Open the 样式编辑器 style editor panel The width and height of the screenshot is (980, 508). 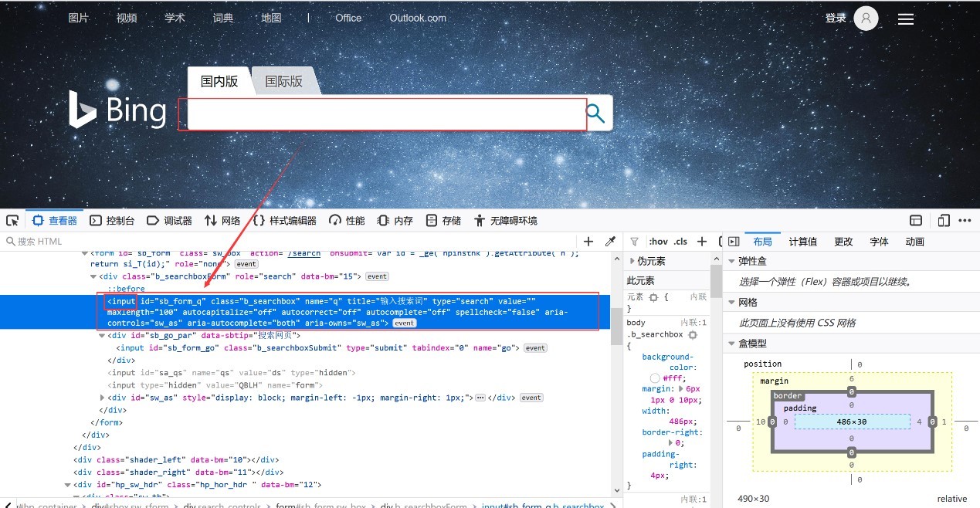(x=285, y=220)
